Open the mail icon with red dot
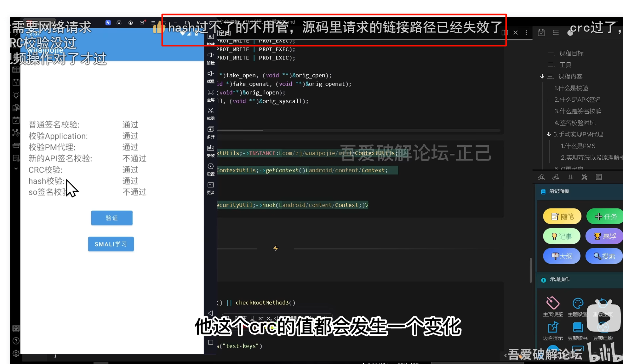This screenshot has width=623, height=364. [142, 23]
